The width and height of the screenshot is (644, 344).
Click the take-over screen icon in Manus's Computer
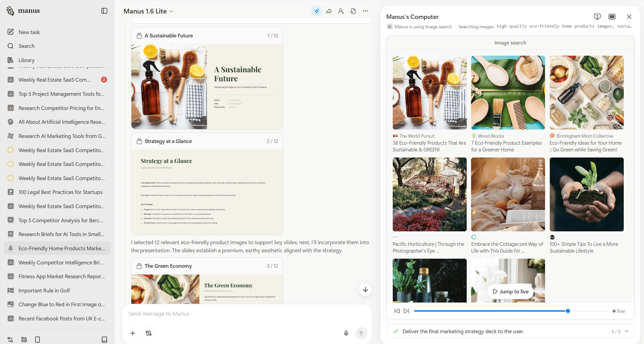coord(597,17)
